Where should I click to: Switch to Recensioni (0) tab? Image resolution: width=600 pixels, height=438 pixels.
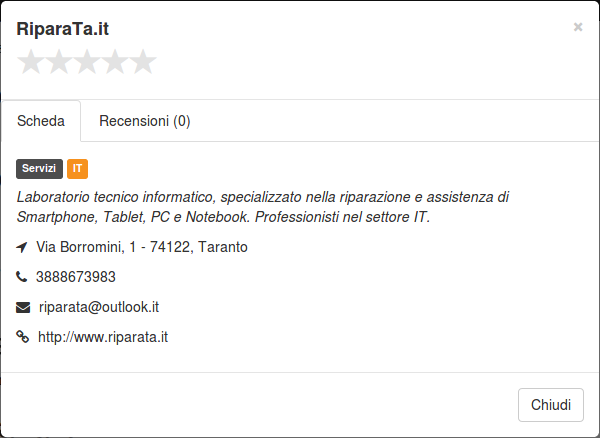tap(145, 121)
